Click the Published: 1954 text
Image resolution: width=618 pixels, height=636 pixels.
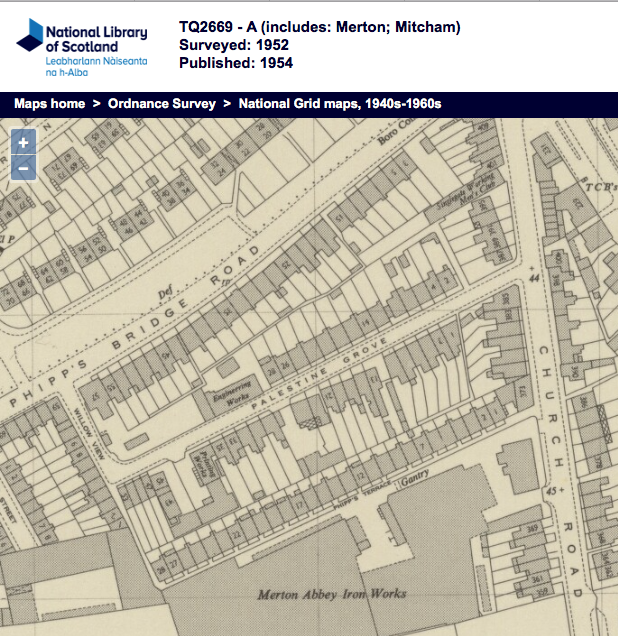(x=236, y=63)
